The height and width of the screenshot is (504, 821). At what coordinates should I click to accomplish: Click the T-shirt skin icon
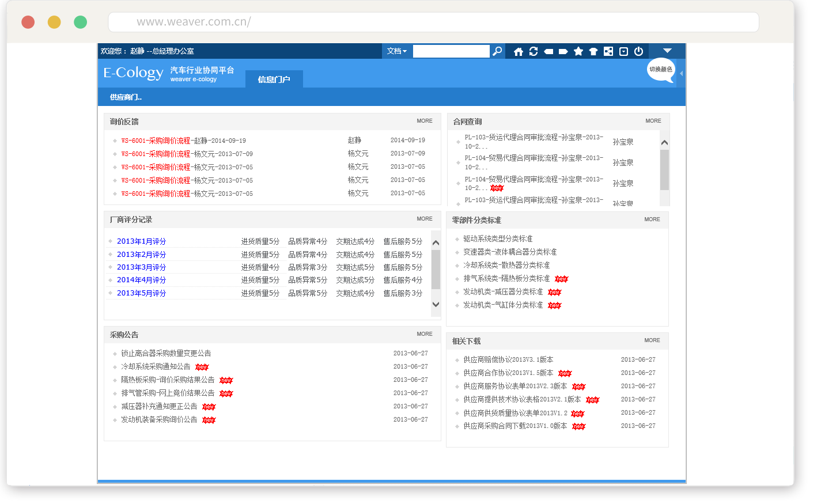(x=593, y=52)
